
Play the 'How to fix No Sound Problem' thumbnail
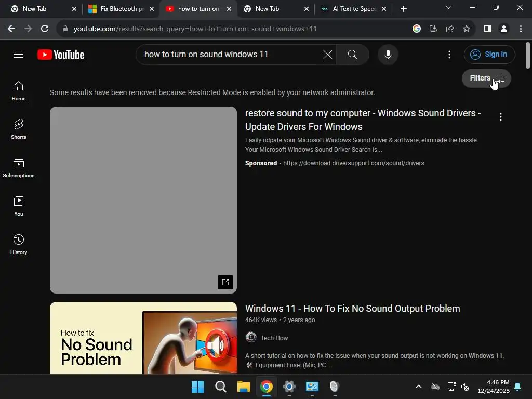coord(143,338)
